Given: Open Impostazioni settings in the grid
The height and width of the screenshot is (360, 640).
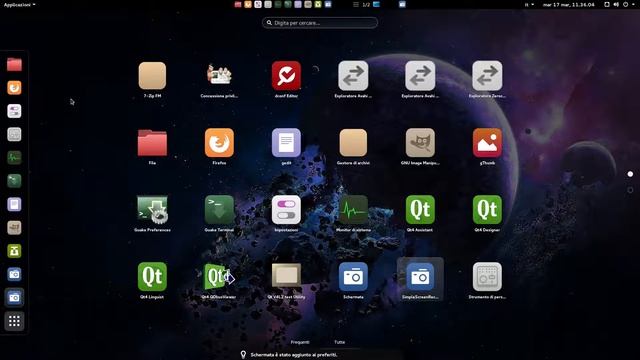Looking at the screenshot, I should (286, 210).
